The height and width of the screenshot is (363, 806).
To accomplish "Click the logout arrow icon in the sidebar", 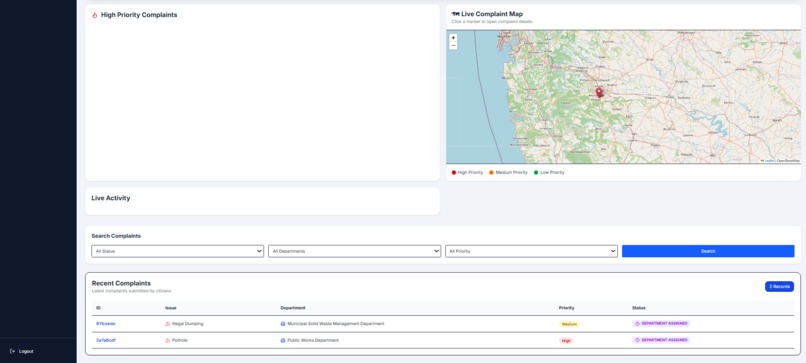I will pyautogui.click(x=12, y=351).
